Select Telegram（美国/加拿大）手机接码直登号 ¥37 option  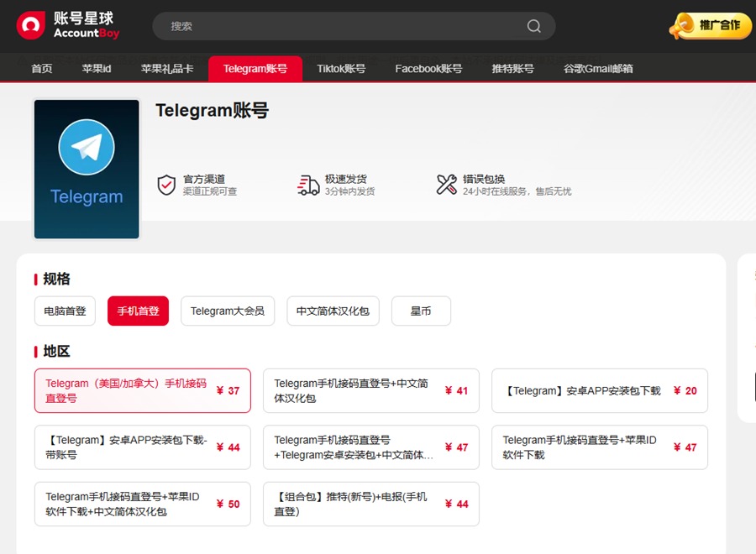tap(143, 390)
